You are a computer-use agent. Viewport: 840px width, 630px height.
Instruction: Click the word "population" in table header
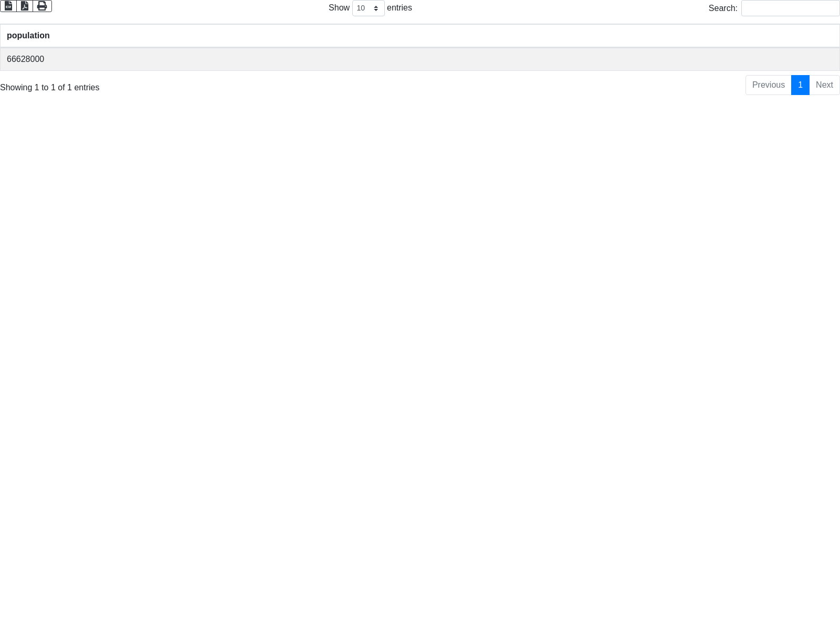pyautogui.click(x=28, y=36)
